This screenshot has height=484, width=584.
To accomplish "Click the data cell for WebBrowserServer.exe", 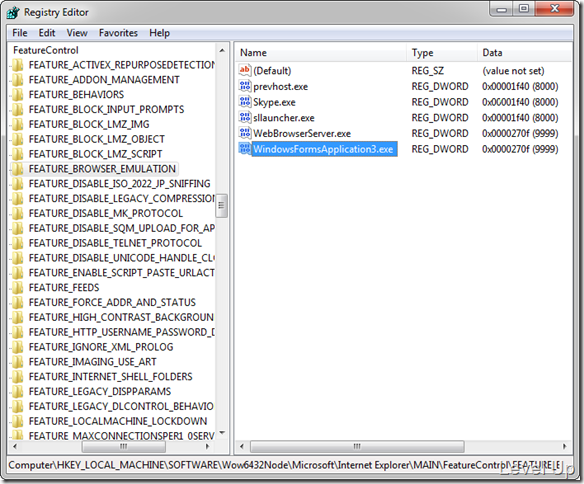I will point(520,134).
